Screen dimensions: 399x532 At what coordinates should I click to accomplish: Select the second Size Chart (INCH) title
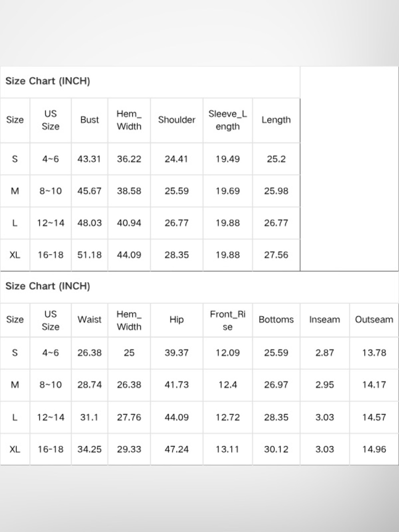47,286
